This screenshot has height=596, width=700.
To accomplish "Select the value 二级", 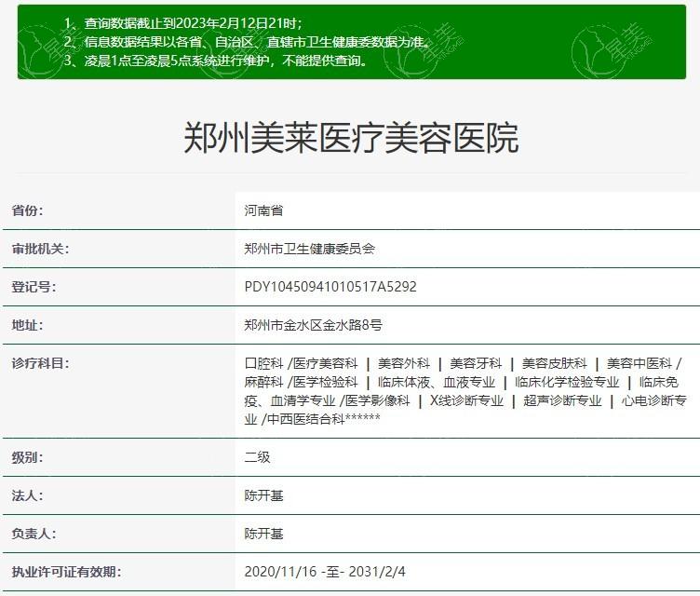I will pos(257,457).
